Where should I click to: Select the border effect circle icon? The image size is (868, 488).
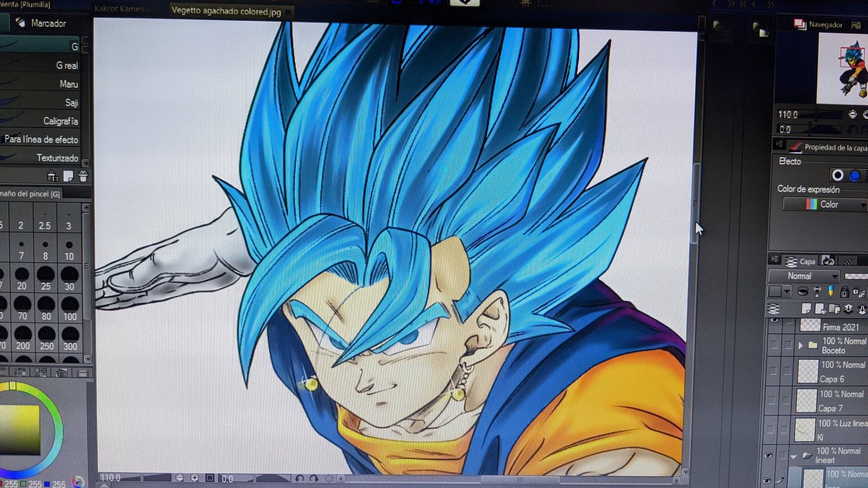tap(837, 175)
